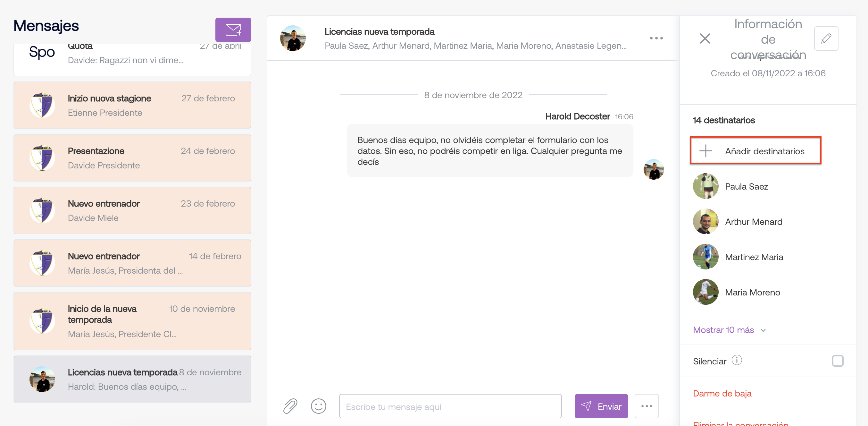This screenshot has height=426, width=868.
Task: Click plus icon to add recipients
Action: [x=705, y=151]
